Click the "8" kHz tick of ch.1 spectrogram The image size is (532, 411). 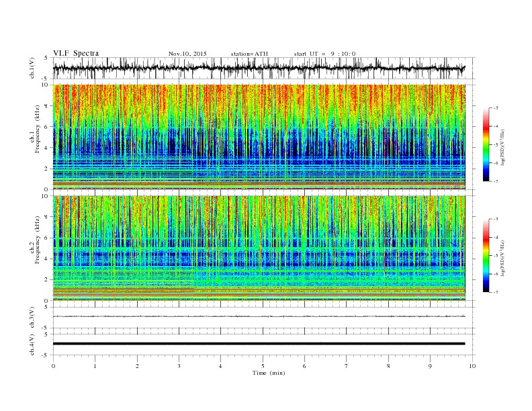pyautogui.click(x=47, y=106)
